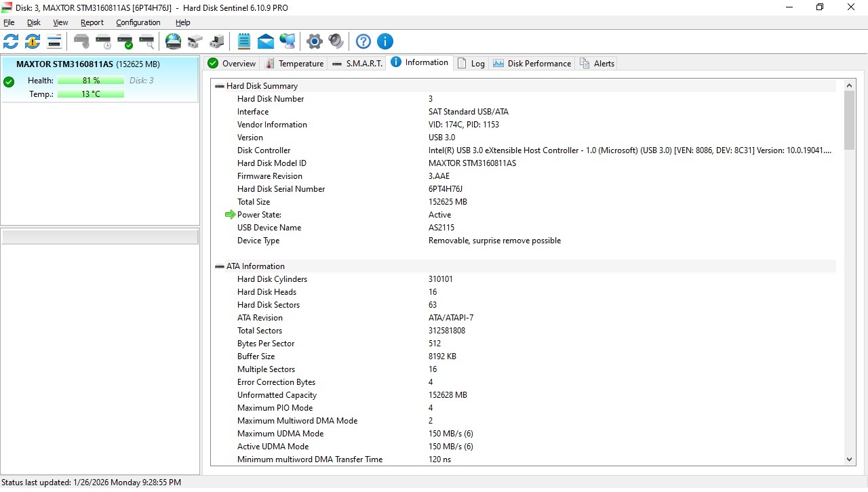Open the gear configuration icon
The height and width of the screenshot is (492, 868).
(x=314, y=41)
